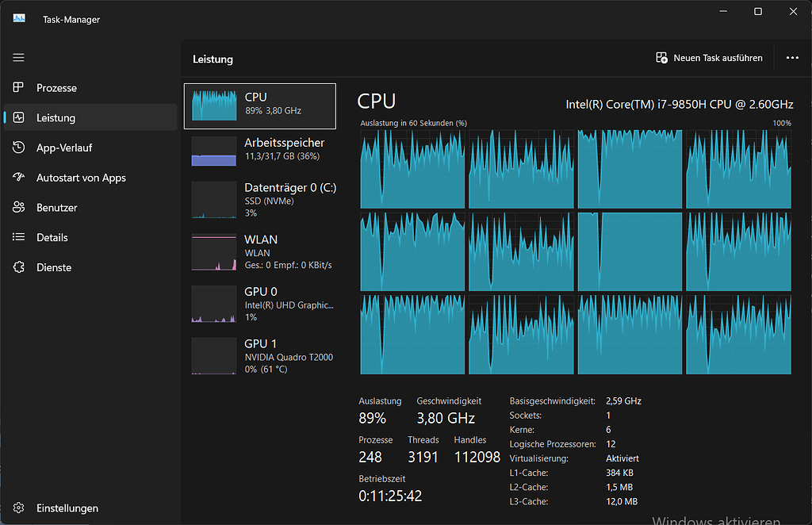The image size is (812, 525).
Task: Click a logical processor utilization graph
Action: click(x=412, y=169)
